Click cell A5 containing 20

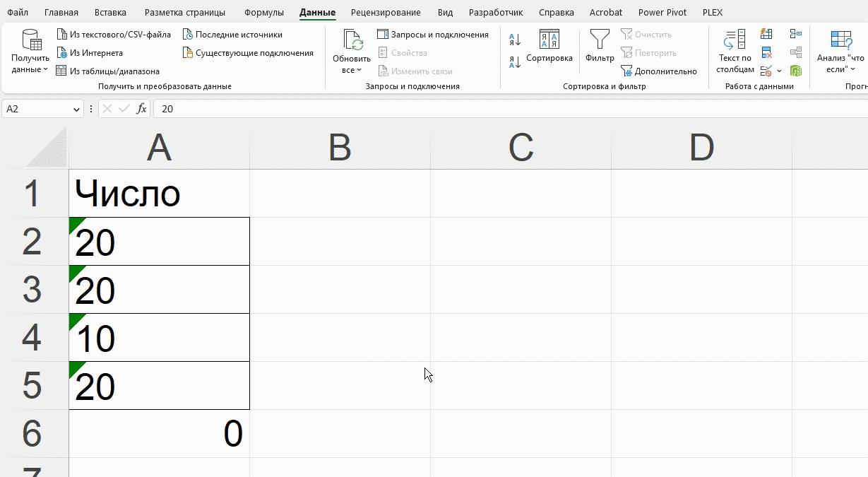159,385
